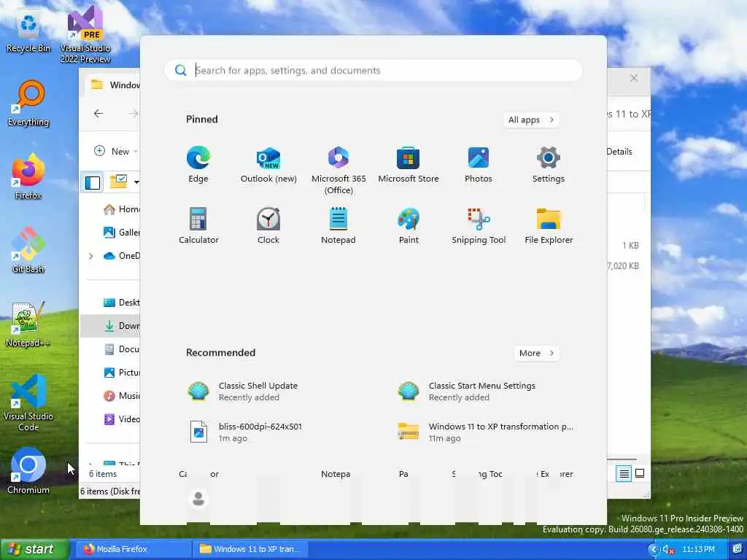This screenshot has height=560, width=747.
Task: Switch Explorer to large thumbnails view
Action: coord(640,473)
